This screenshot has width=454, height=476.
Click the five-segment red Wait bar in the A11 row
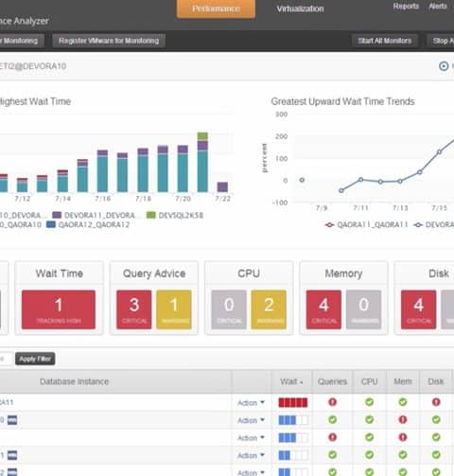pyautogui.click(x=293, y=402)
